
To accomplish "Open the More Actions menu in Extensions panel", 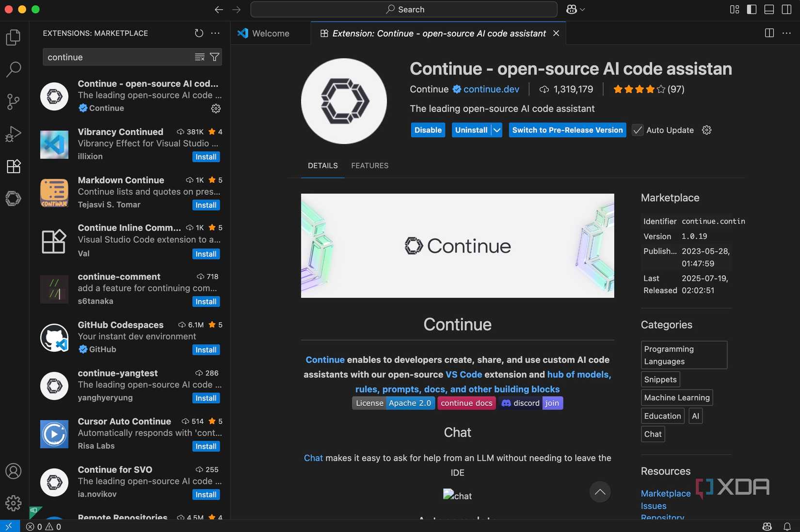I will tap(215, 33).
